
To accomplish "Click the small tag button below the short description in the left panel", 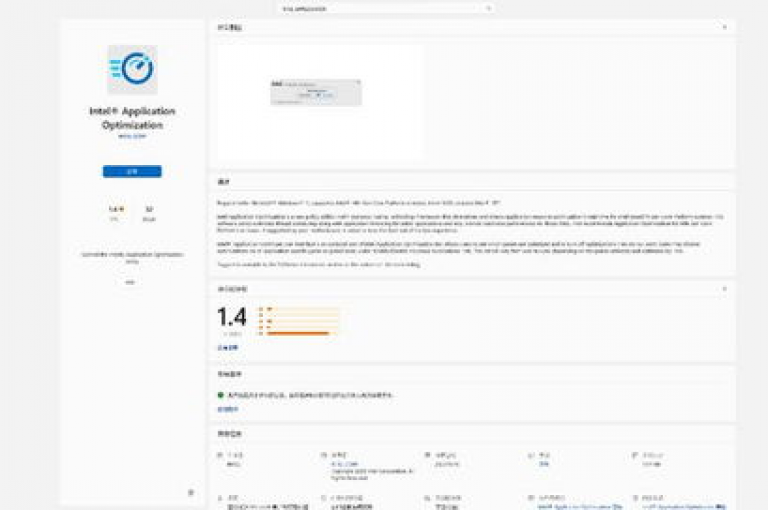I will 130,282.
